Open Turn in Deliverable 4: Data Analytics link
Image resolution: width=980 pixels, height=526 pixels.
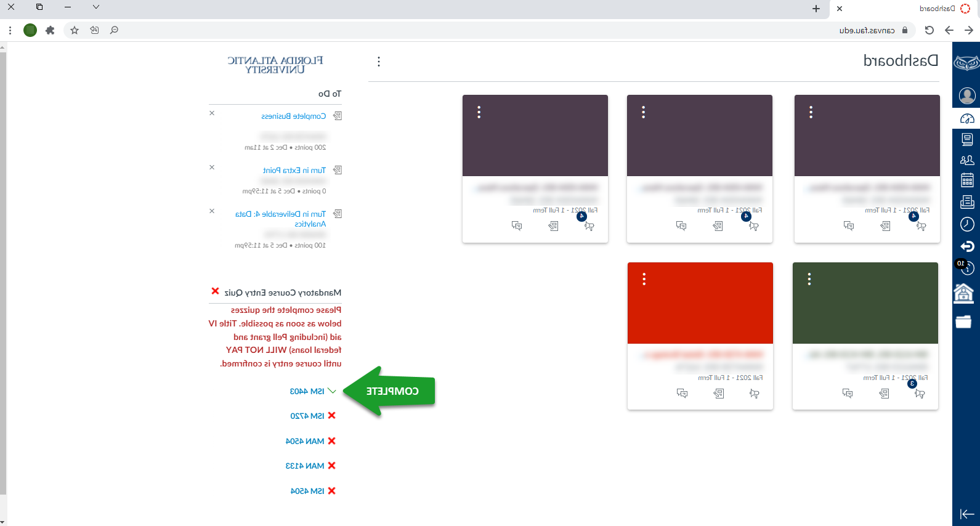pyautogui.click(x=281, y=219)
